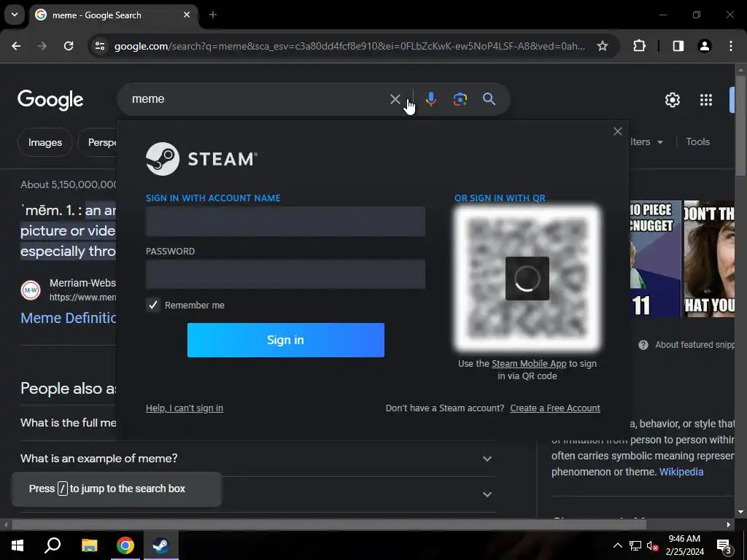Open the Chrome three-dot menu
The height and width of the screenshot is (560, 747).
(x=731, y=46)
